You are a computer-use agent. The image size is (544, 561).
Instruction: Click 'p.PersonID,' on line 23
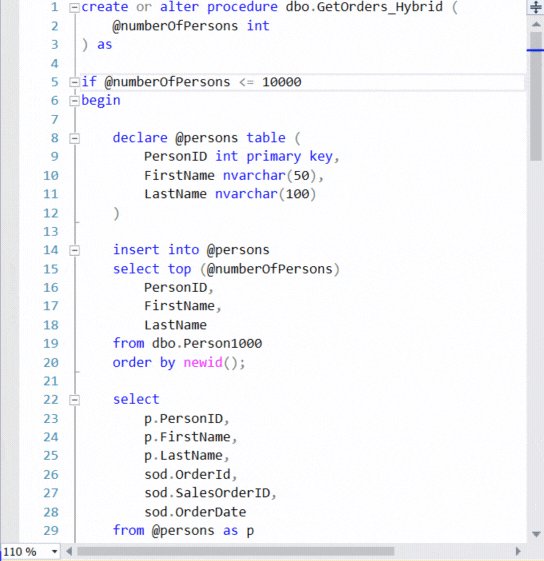[x=186, y=419]
